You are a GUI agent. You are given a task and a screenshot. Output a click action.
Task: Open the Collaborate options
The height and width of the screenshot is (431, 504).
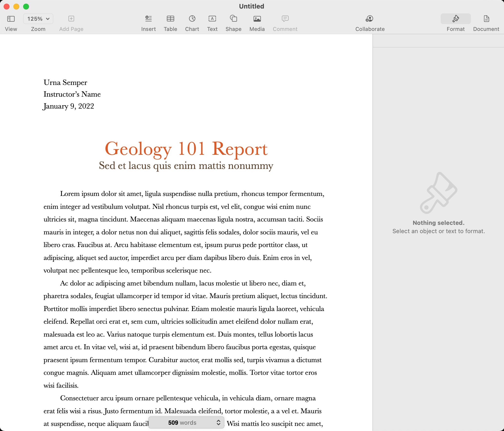coord(370,19)
